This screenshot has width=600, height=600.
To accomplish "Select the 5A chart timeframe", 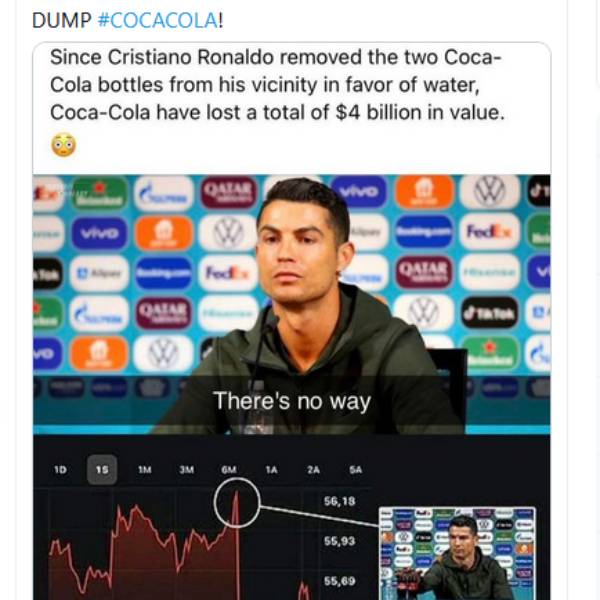I will coord(356,469).
